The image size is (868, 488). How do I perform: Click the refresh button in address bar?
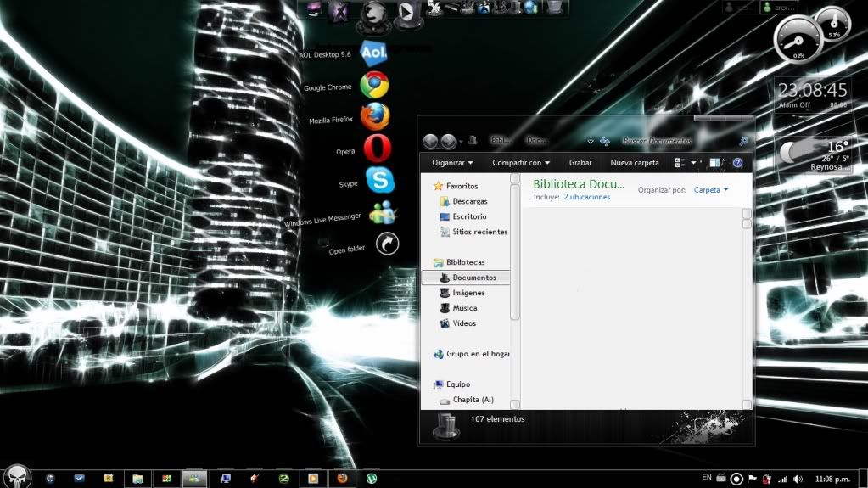click(x=604, y=142)
